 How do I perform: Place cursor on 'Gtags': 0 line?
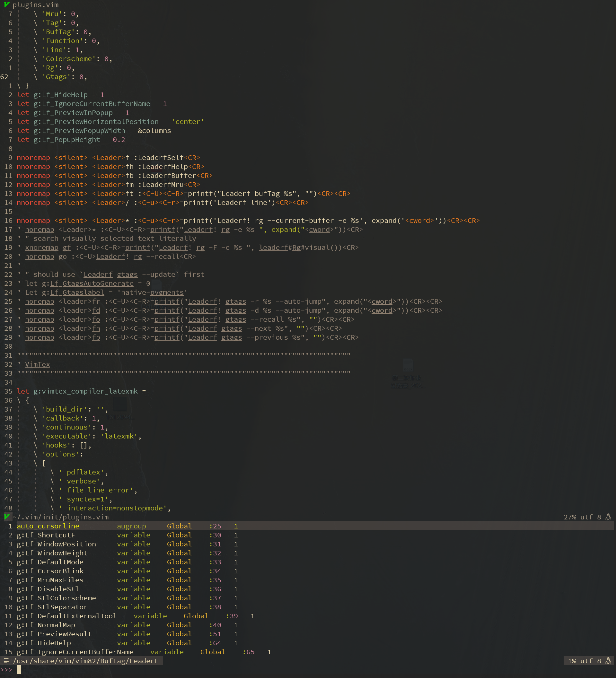pos(61,77)
